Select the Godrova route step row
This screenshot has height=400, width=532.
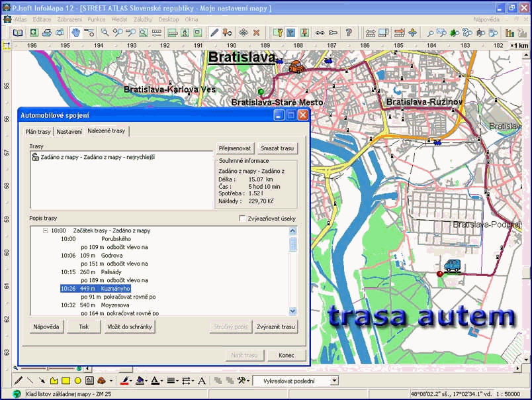point(91,256)
